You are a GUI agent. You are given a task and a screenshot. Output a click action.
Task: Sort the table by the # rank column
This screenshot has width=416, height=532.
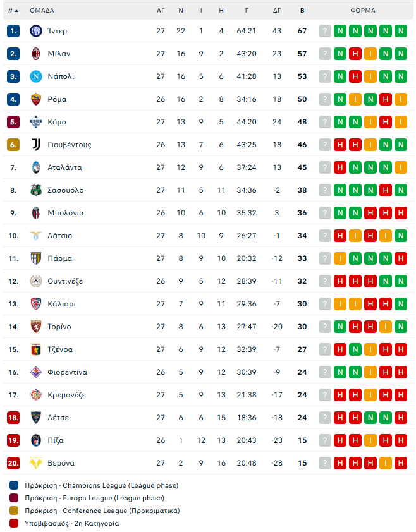13,11
